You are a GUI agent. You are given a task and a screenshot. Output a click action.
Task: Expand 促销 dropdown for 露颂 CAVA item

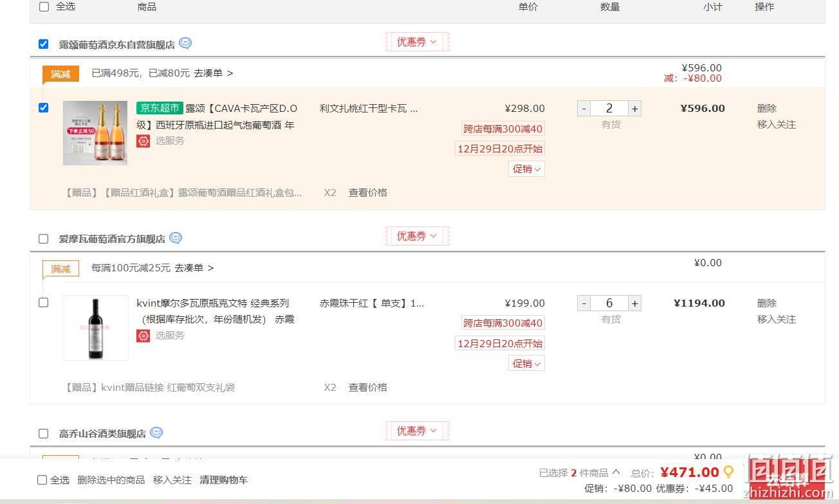[x=526, y=169]
